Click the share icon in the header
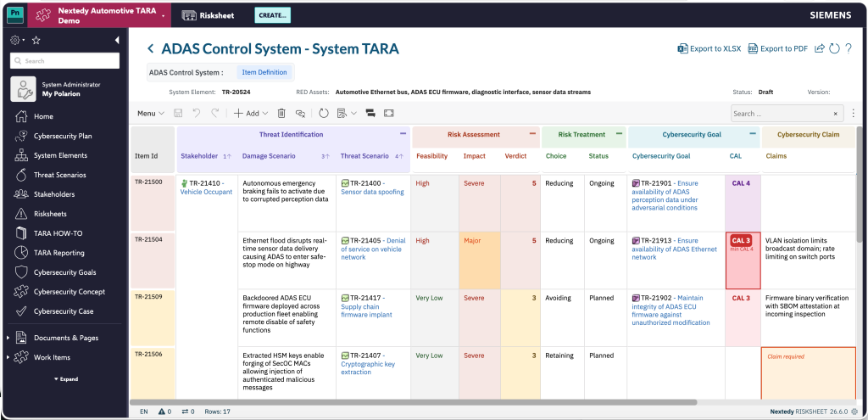This screenshot has height=420, width=868. point(820,48)
